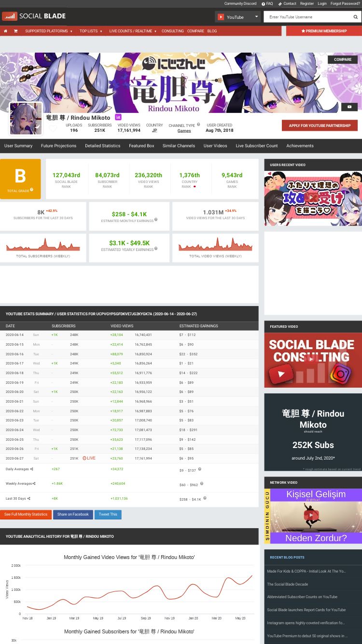Click the Channel Type help icon
This screenshot has height=644, width=362.
198,125
